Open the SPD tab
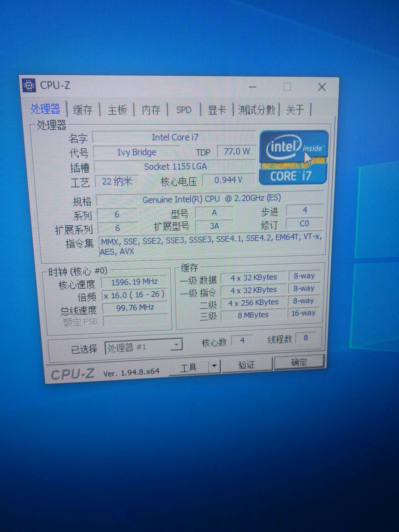 (184, 110)
